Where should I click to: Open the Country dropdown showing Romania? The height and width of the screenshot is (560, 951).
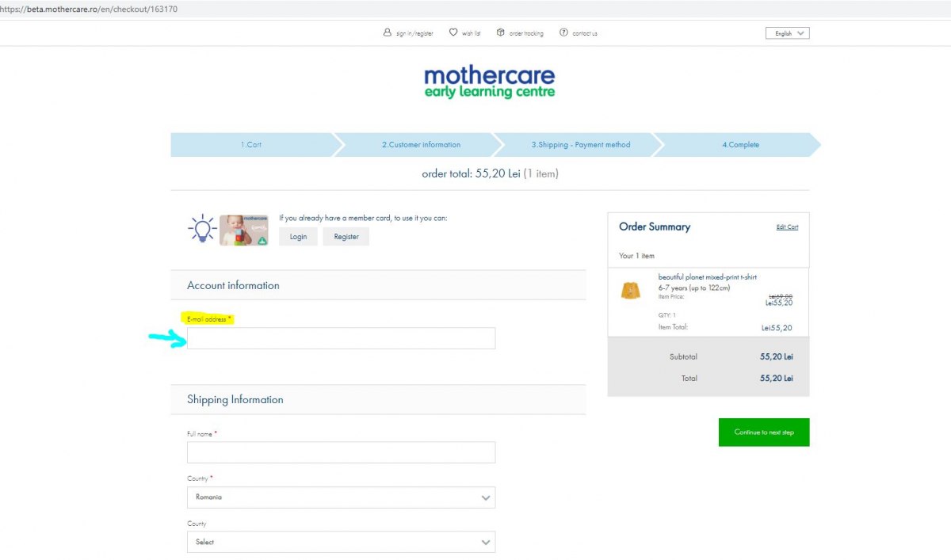[341, 497]
